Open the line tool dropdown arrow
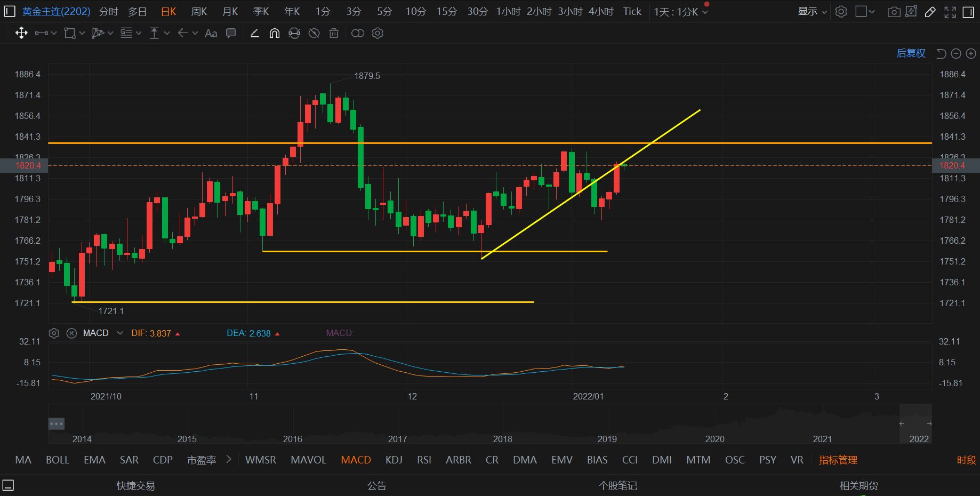 [54, 34]
